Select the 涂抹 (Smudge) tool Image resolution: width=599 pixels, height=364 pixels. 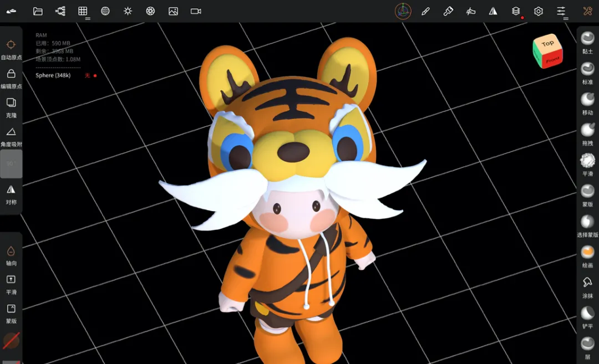pos(587,287)
